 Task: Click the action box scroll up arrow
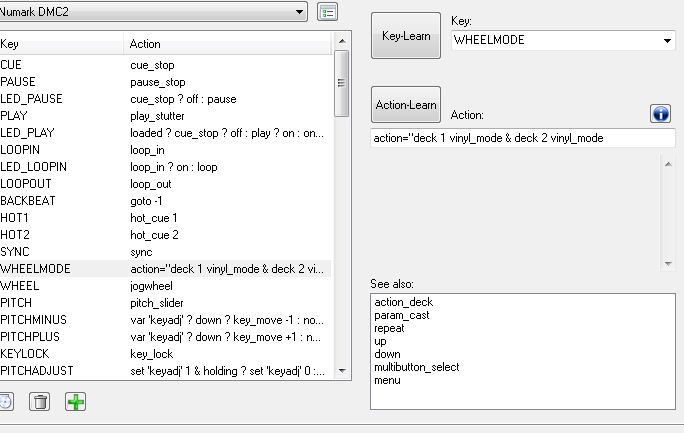pos(668,164)
